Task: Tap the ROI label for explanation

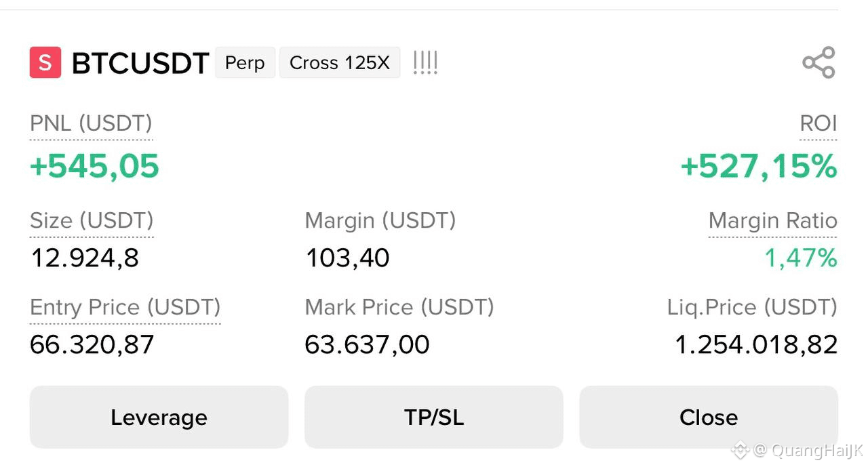Action: pyautogui.click(x=818, y=123)
